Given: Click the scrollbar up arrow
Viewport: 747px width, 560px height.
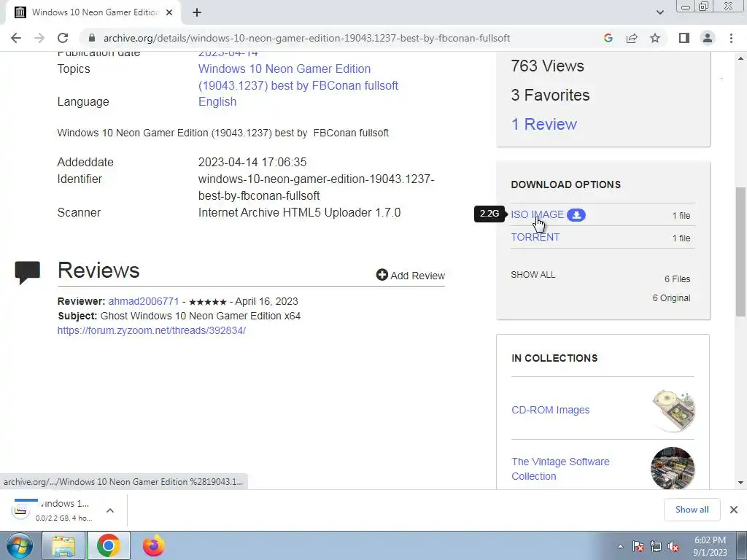Looking at the screenshot, I should 740,58.
